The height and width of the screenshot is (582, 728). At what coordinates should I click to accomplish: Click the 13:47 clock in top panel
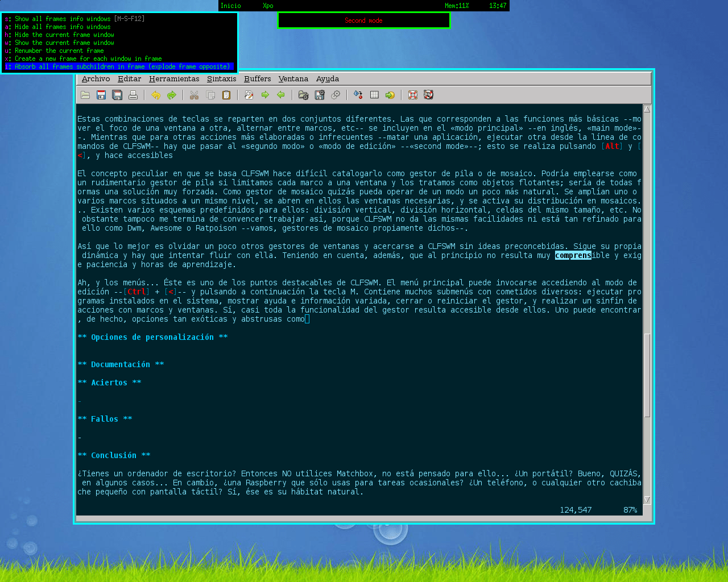point(498,6)
